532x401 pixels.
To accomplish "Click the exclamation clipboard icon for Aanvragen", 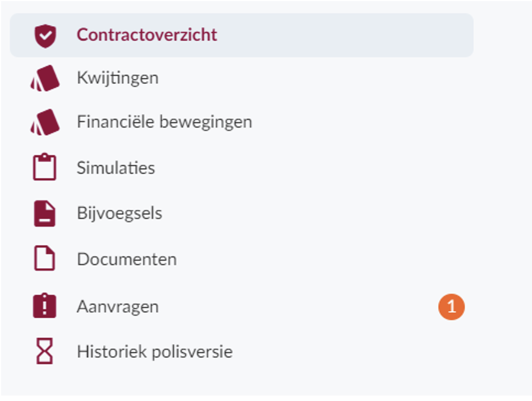I will pyautogui.click(x=44, y=306).
